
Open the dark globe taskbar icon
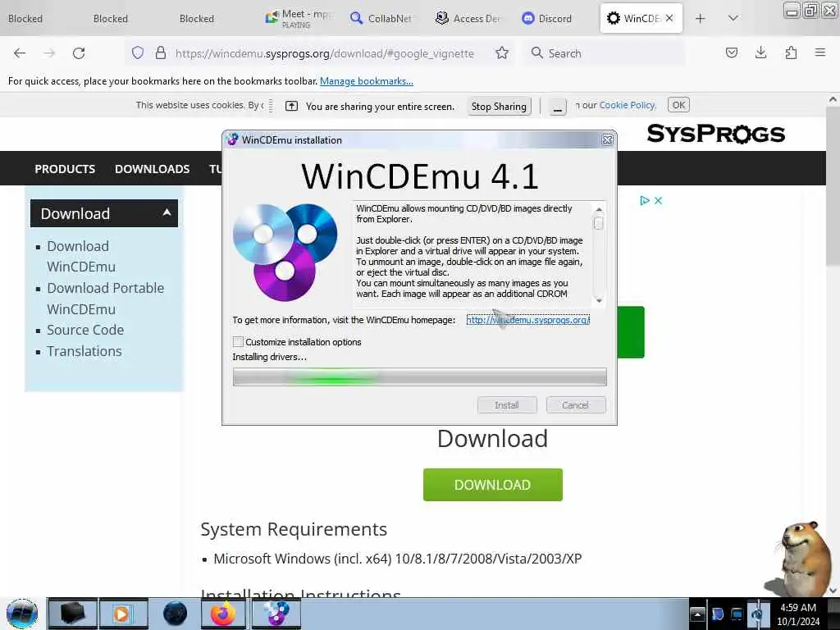(x=176, y=614)
